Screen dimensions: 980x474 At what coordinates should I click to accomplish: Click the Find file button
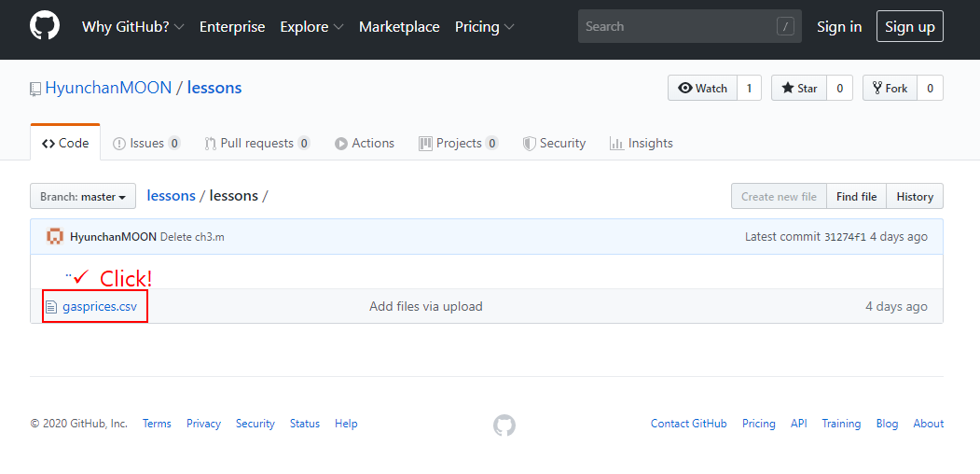click(856, 196)
